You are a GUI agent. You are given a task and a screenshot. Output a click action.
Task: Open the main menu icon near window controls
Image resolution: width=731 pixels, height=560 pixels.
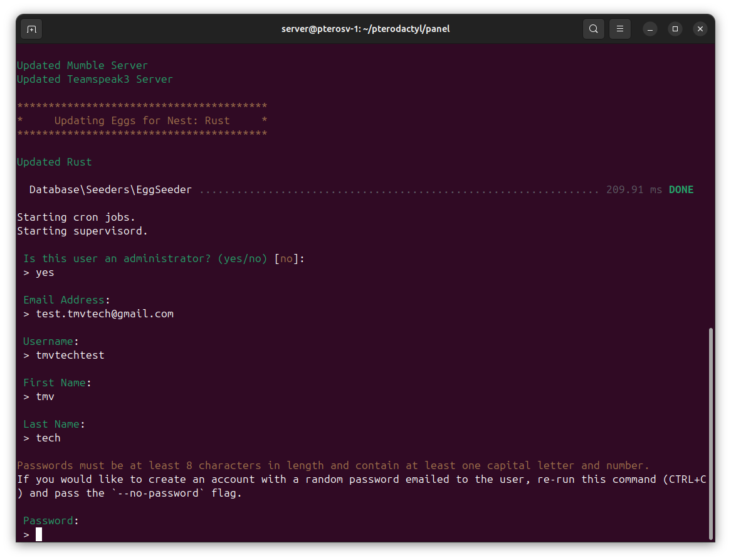pos(619,29)
